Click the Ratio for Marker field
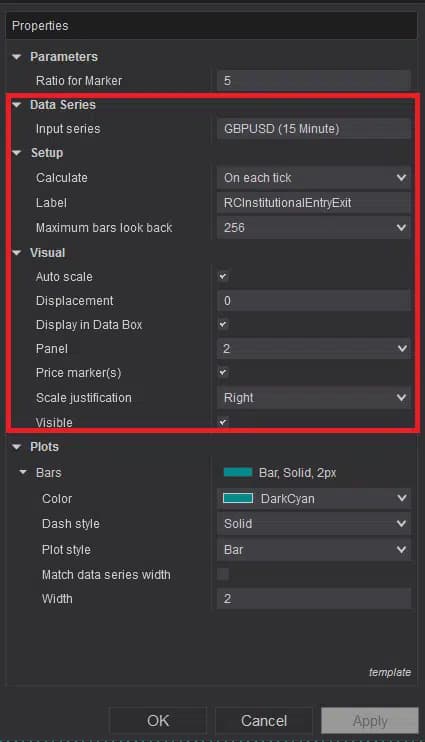 (314, 80)
